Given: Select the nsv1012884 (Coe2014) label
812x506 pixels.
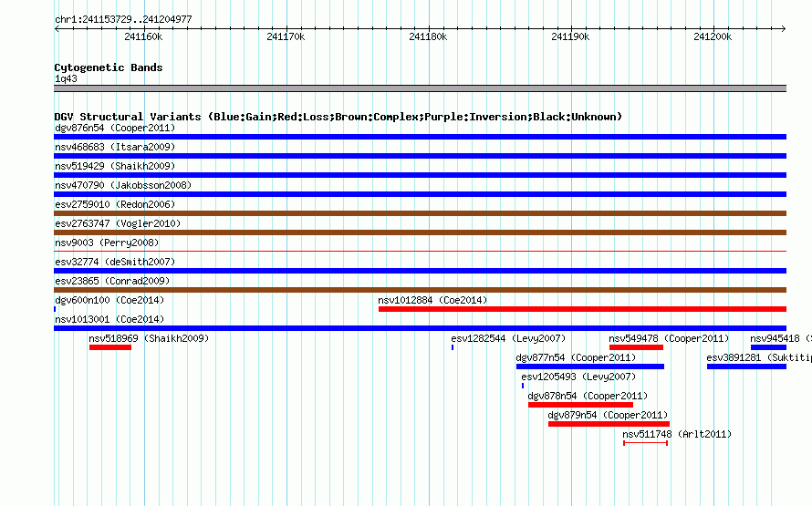Looking at the screenshot, I should coord(432,300).
